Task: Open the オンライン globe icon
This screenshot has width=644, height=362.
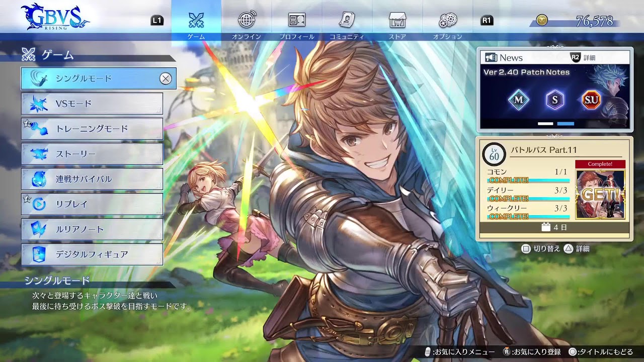Action: click(x=247, y=20)
